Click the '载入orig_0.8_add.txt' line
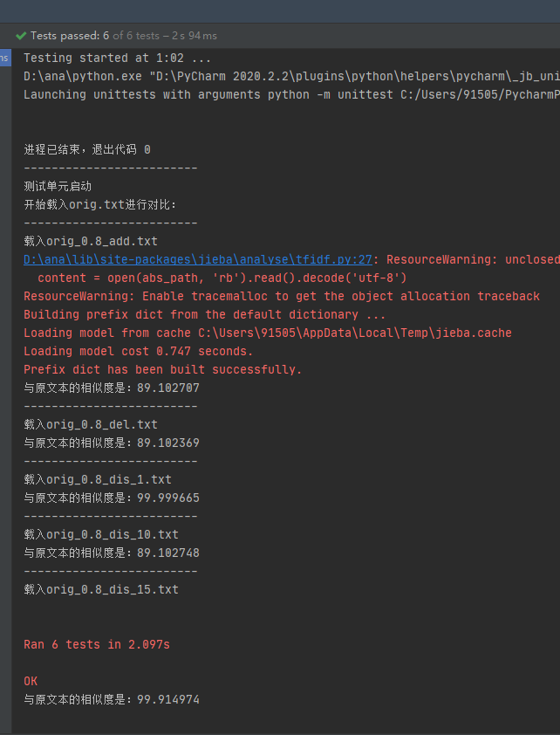 (91, 242)
